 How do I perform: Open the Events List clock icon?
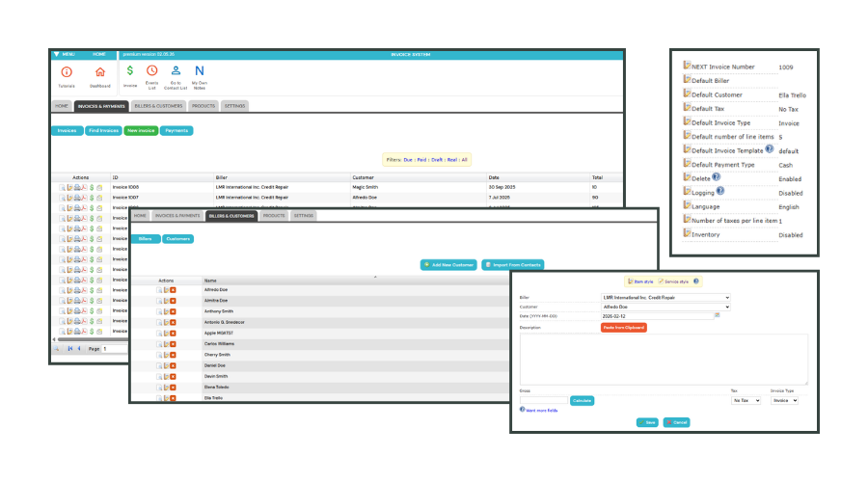point(151,70)
